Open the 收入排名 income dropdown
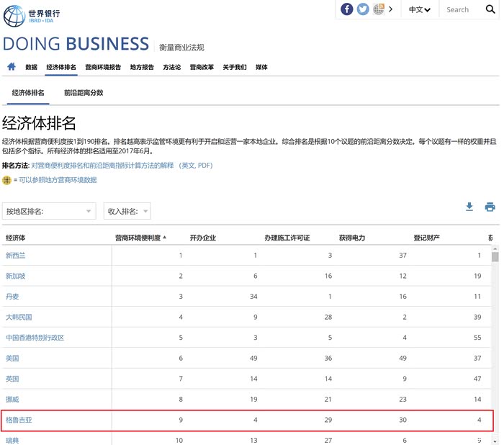The width and height of the screenshot is (504, 445). tap(127, 211)
